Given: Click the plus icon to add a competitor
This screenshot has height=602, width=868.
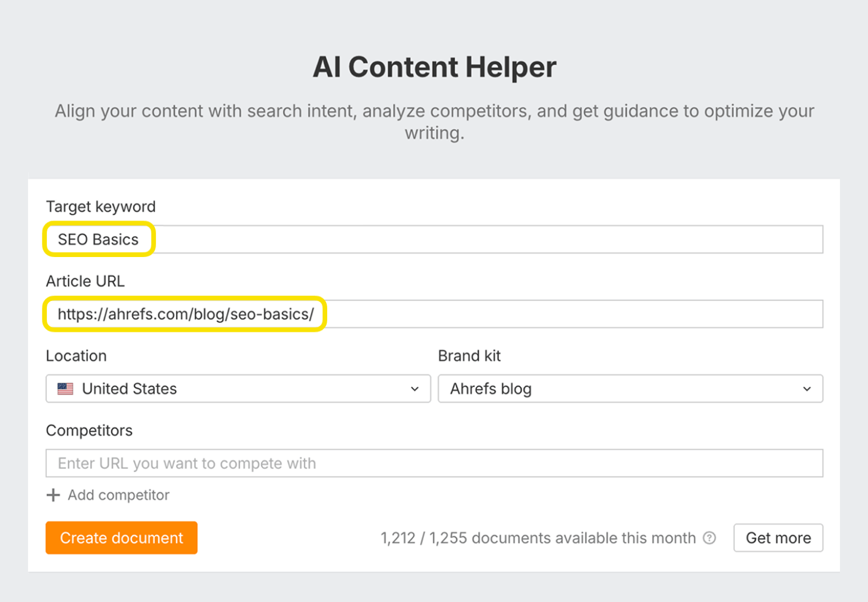Looking at the screenshot, I should pos(53,495).
